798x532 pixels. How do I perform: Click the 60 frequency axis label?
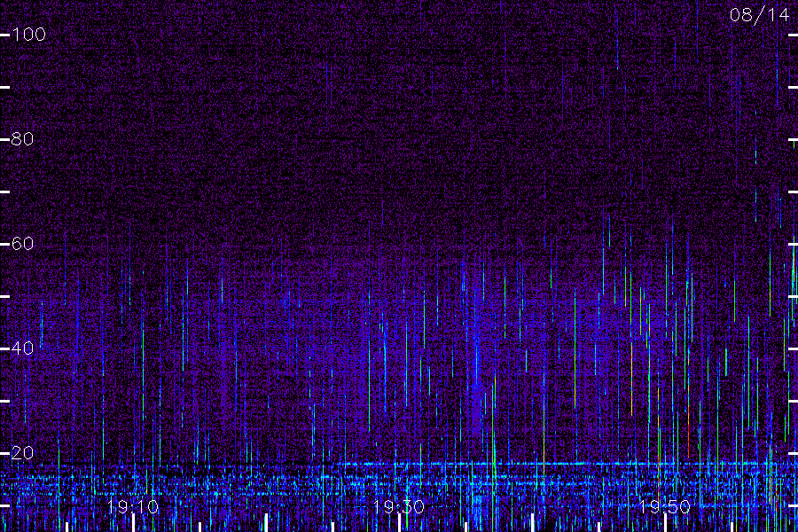(22, 244)
